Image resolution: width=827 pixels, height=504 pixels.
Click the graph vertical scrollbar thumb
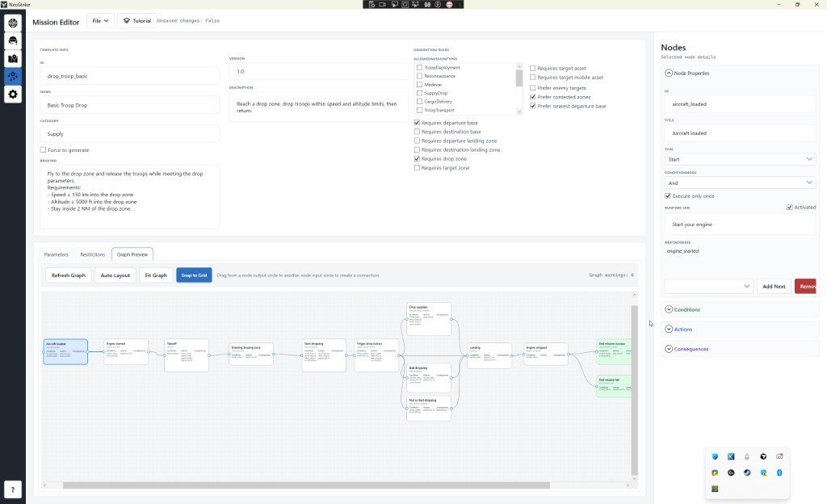point(635,390)
